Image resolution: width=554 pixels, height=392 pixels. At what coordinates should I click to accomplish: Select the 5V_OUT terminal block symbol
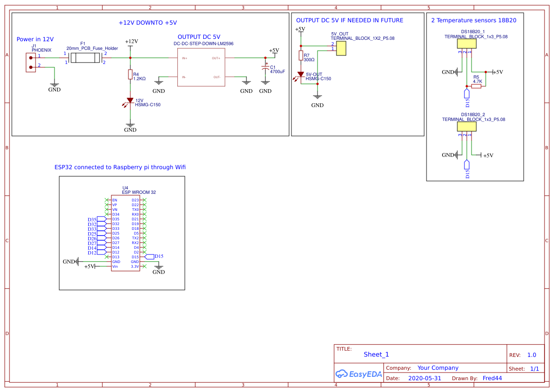[341, 48]
